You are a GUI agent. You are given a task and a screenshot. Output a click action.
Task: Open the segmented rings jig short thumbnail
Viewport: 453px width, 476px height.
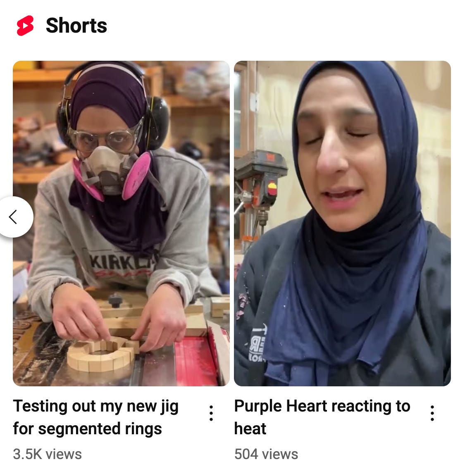121,224
